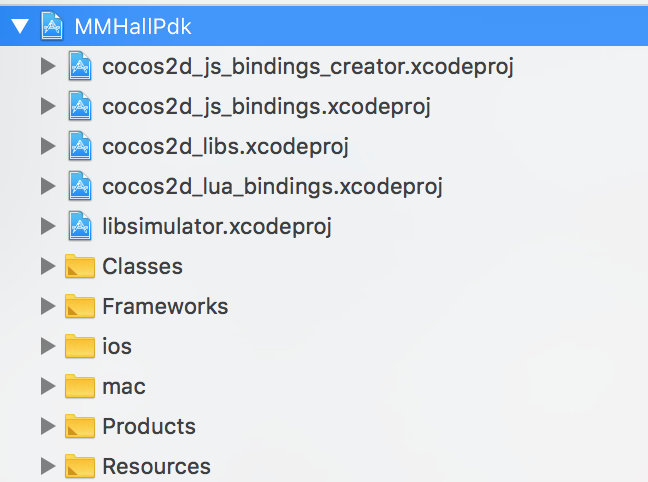Screen dimensions: 648x482
Task: Click the cocos2d_js_bindings.xcodeproj file icon
Action: tap(79, 106)
